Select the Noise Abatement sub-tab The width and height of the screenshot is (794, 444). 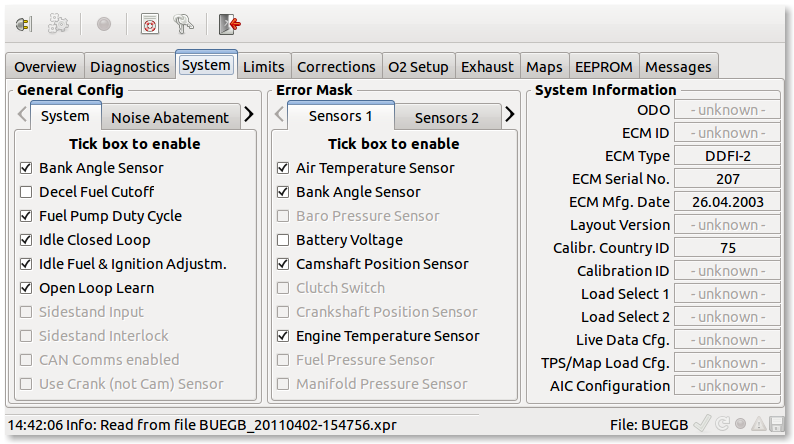(170, 117)
